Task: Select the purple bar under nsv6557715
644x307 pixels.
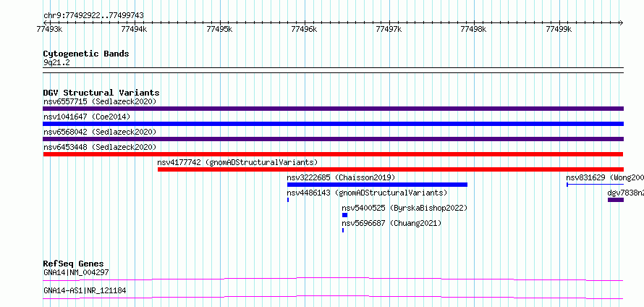Action: click(333, 109)
